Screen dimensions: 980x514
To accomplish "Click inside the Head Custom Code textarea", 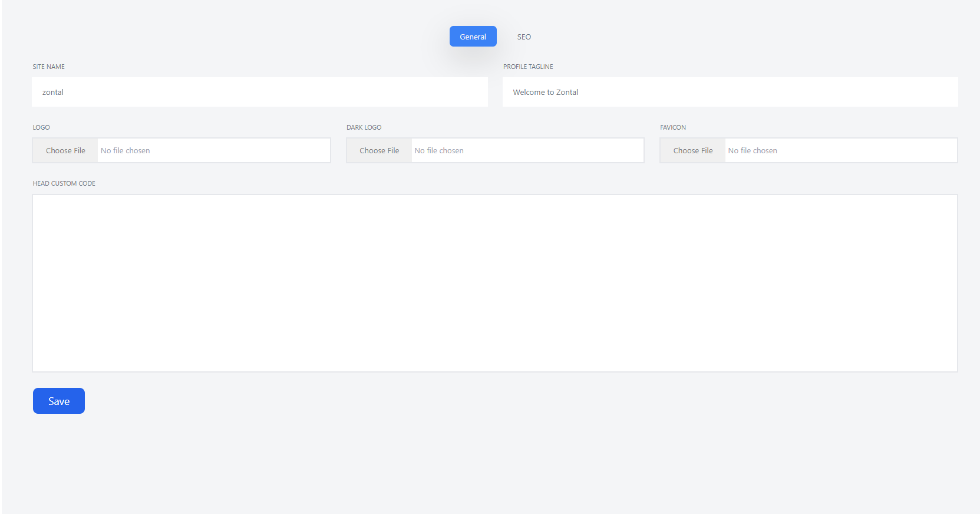I will click(494, 283).
